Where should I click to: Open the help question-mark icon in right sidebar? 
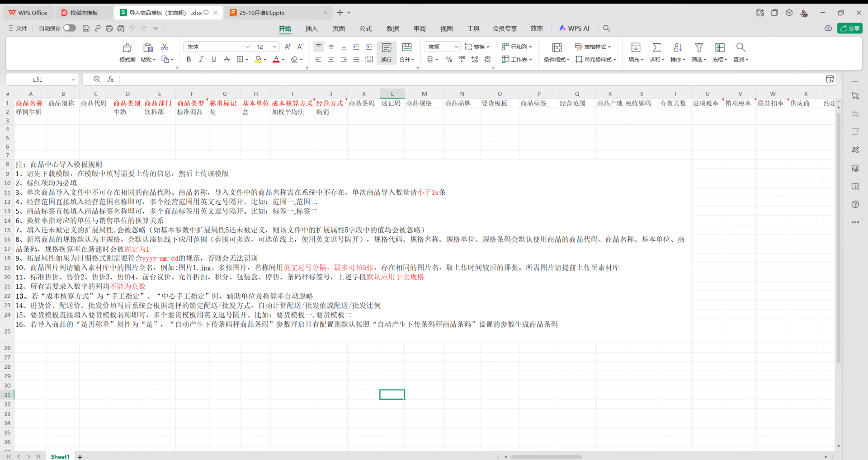pyautogui.click(x=855, y=204)
